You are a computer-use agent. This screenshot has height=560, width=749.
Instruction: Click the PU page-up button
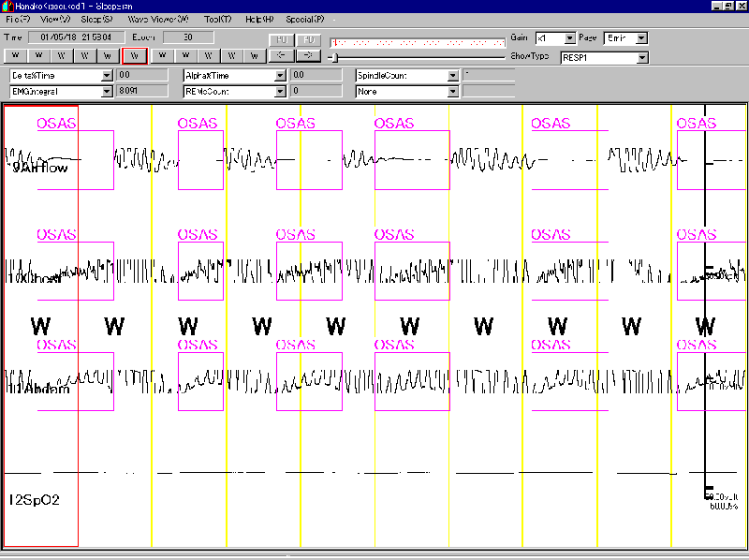(282, 40)
